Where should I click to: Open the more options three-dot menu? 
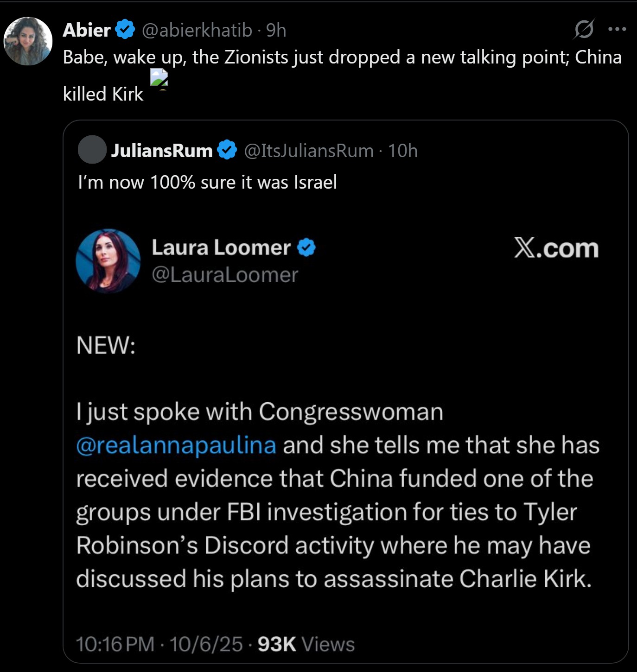617,29
